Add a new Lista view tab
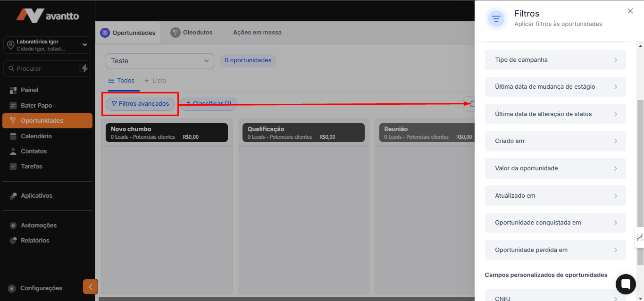The image size is (644, 301). [155, 81]
